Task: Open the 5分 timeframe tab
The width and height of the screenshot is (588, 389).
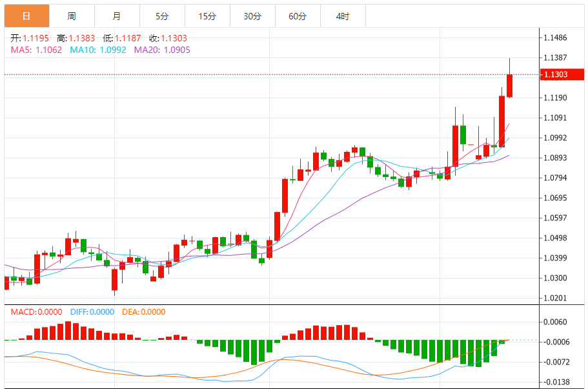Action: tap(162, 16)
